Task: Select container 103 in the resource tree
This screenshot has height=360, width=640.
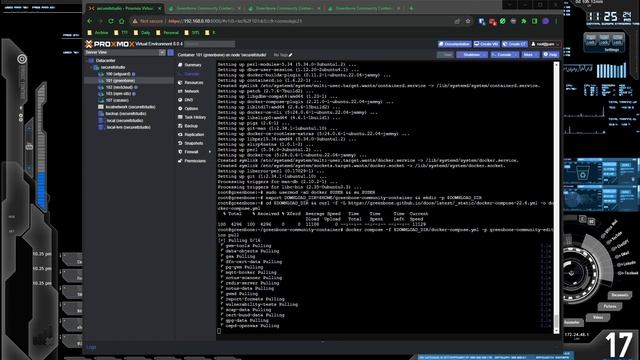Action: click(x=118, y=94)
